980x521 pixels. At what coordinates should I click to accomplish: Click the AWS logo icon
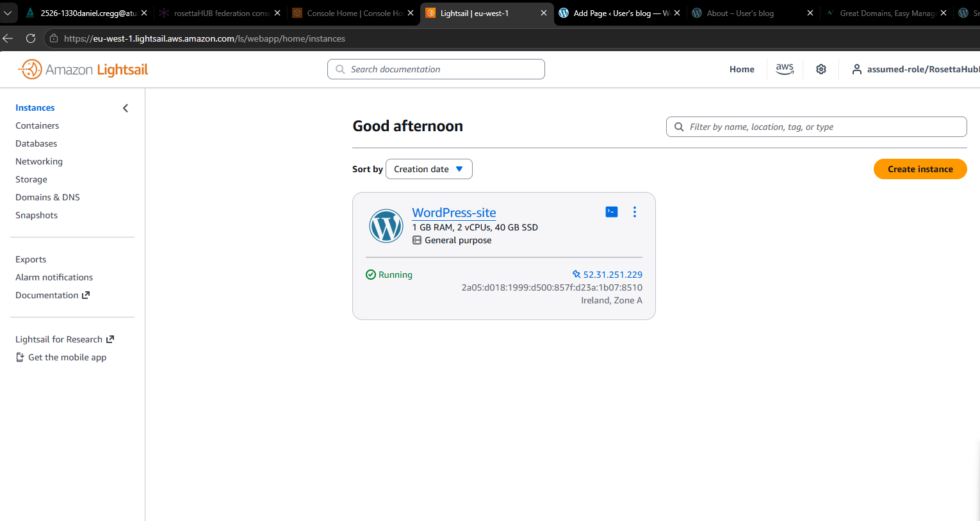click(x=784, y=69)
